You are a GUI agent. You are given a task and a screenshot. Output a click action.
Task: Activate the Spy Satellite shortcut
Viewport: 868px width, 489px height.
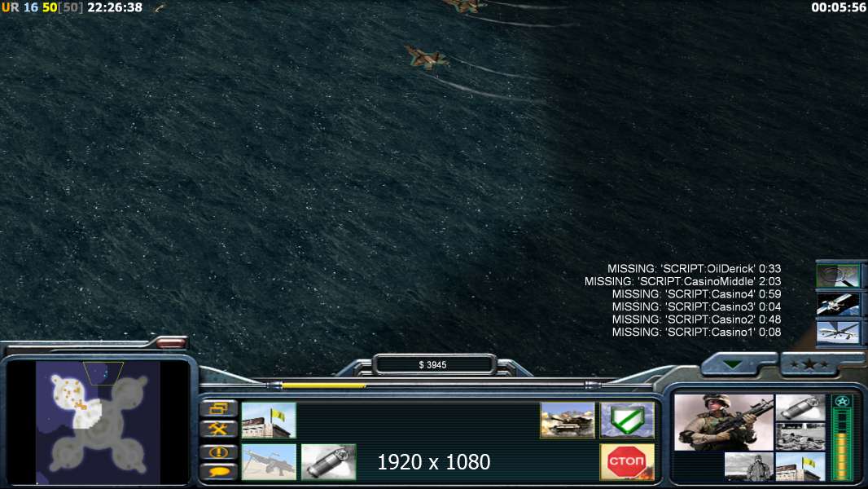click(x=838, y=304)
